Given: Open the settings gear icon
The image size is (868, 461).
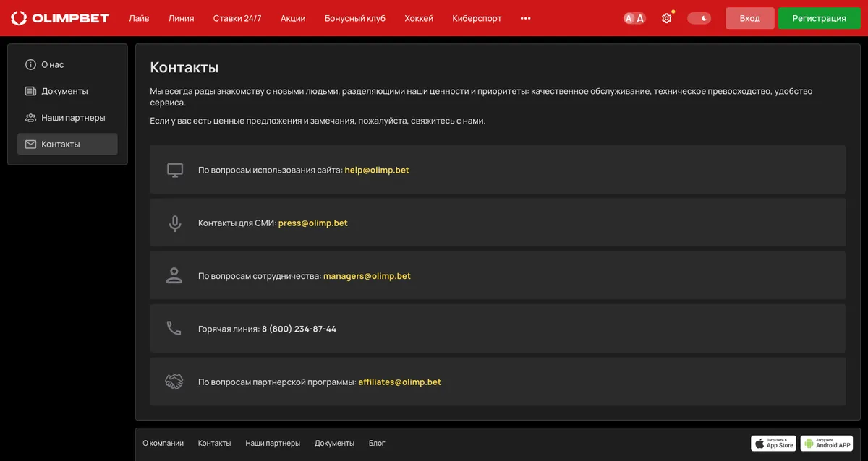Looking at the screenshot, I should coord(667,18).
